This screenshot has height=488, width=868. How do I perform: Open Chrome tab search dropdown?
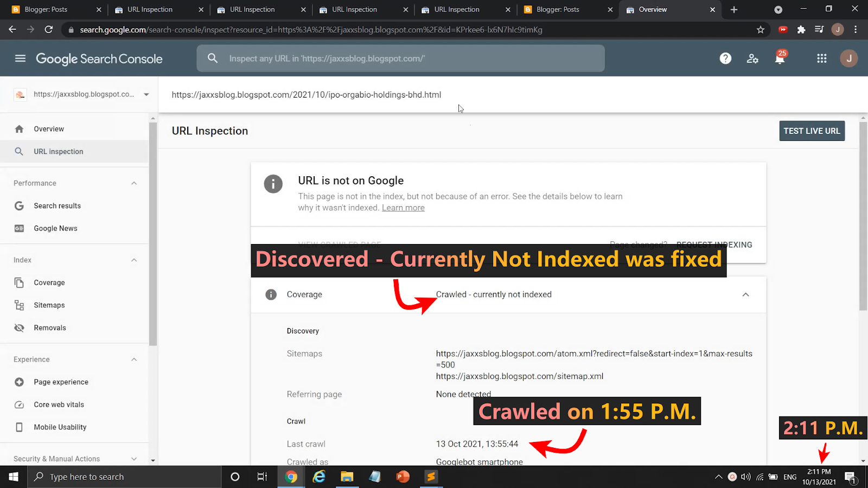[778, 10]
